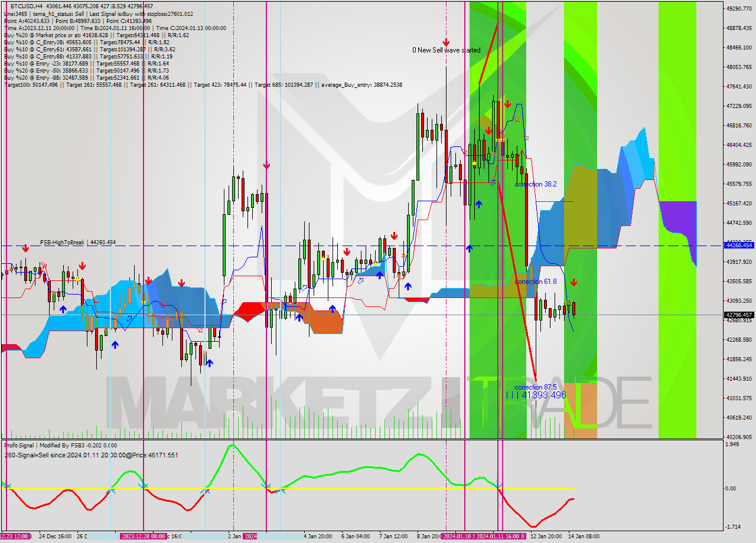Click the '12 Jan 20:00' time label

pos(546,536)
